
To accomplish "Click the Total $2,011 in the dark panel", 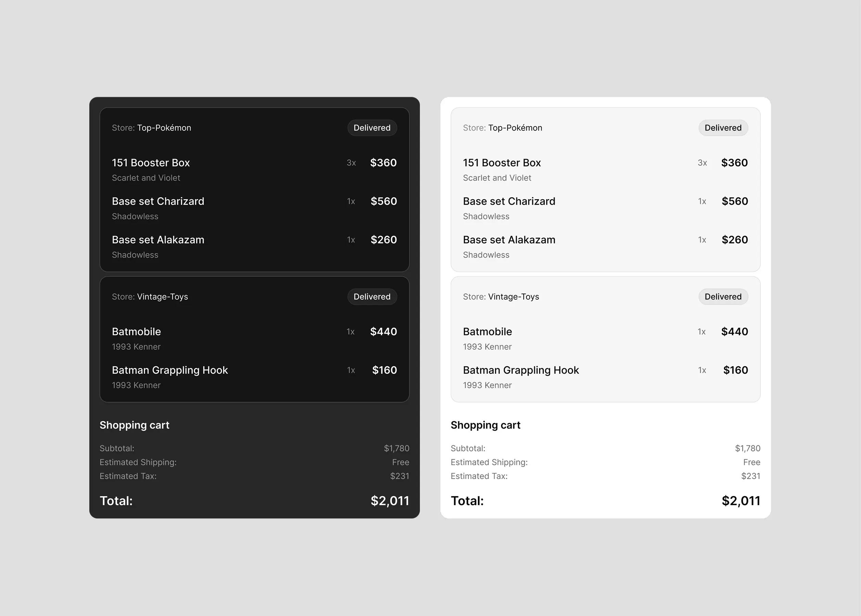I will 390,501.
